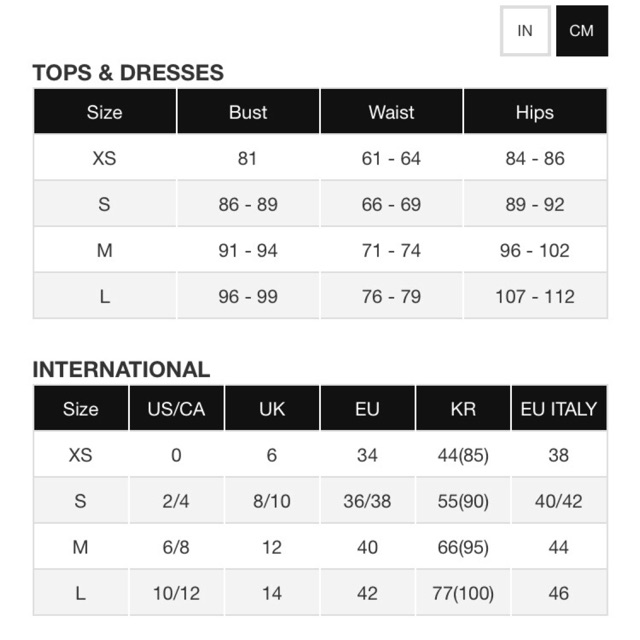640x640 pixels.
Task: Click the US/CA size 10/12 cell
Action: [x=176, y=593]
